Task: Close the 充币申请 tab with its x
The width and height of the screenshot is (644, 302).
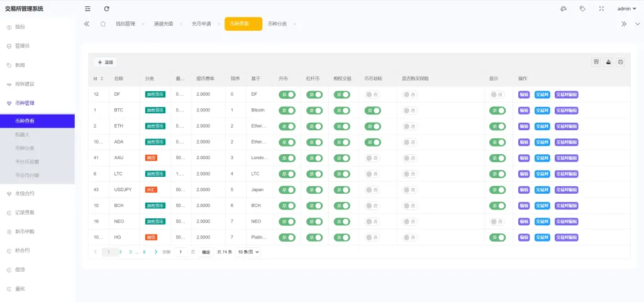Action: (219, 25)
